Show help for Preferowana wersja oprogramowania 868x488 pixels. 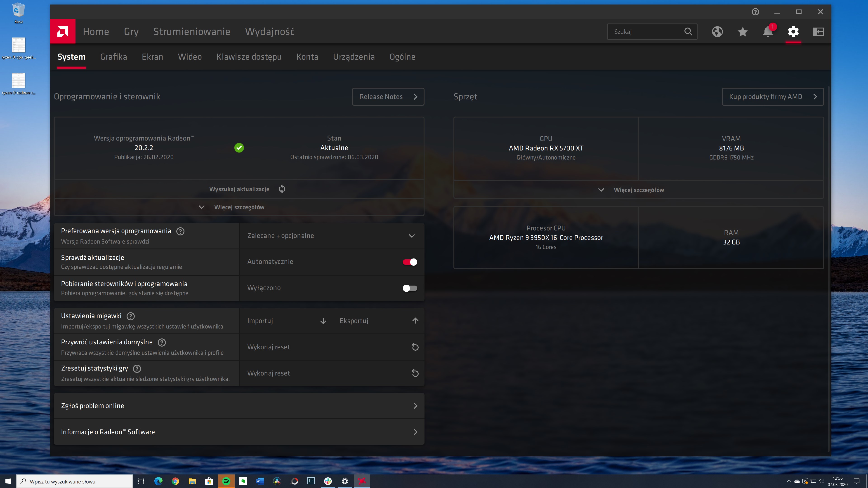point(180,231)
